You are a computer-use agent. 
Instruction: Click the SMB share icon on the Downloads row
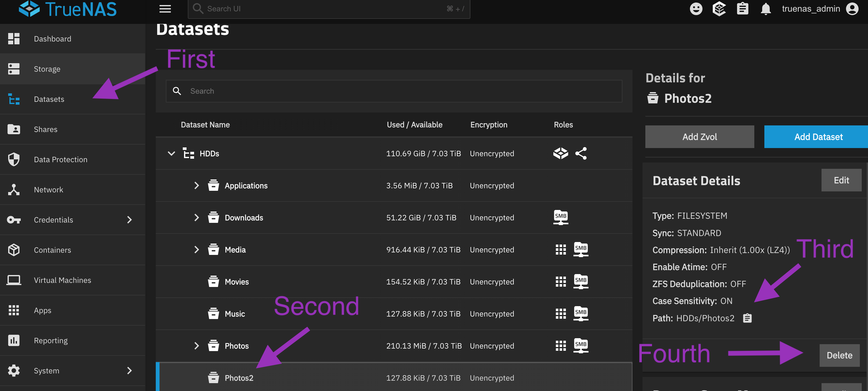560,217
